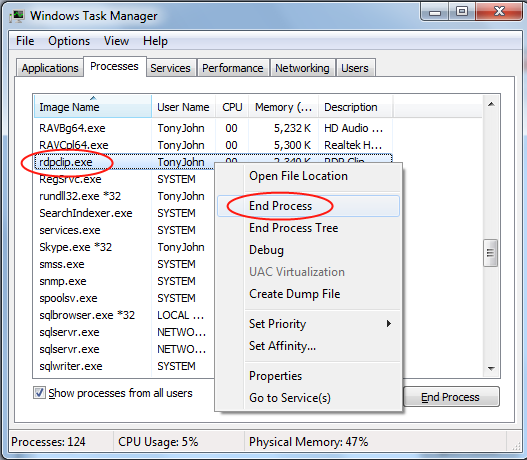Sort by User Name column header

(184, 107)
